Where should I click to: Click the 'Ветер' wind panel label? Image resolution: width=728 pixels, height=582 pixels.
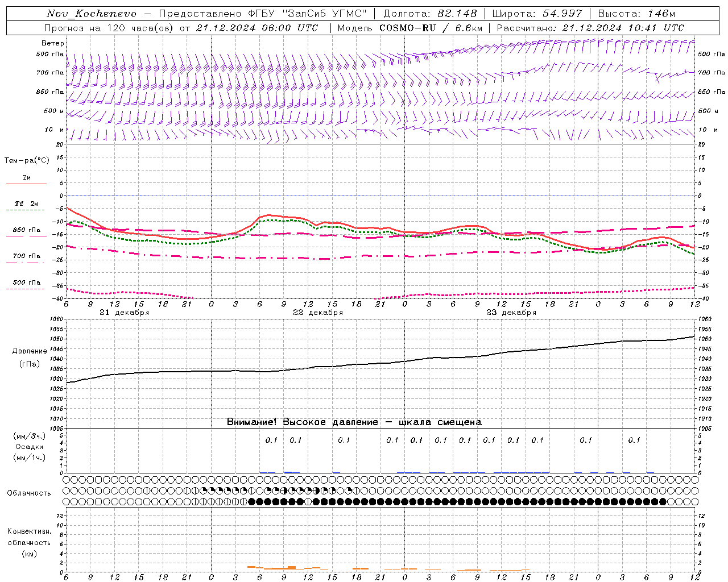pos(53,43)
